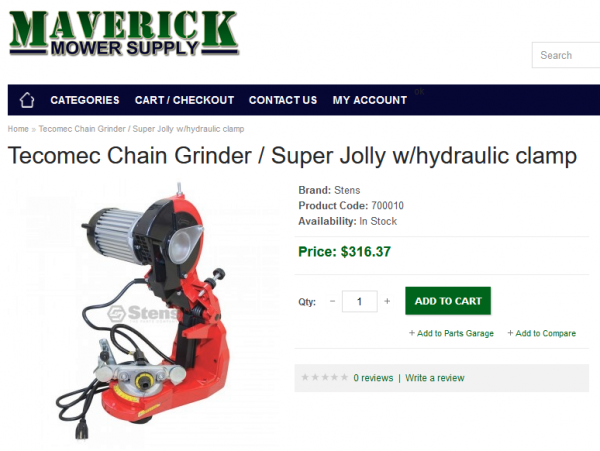Click the quantity input field
Image resolution: width=600 pixels, height=451 pixels.
point(359,301)
